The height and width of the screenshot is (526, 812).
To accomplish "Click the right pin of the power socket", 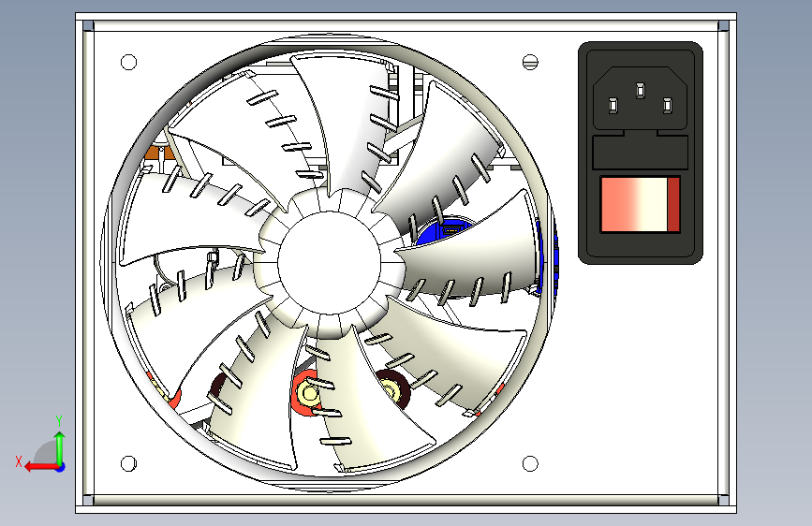I will coord(668,106).
